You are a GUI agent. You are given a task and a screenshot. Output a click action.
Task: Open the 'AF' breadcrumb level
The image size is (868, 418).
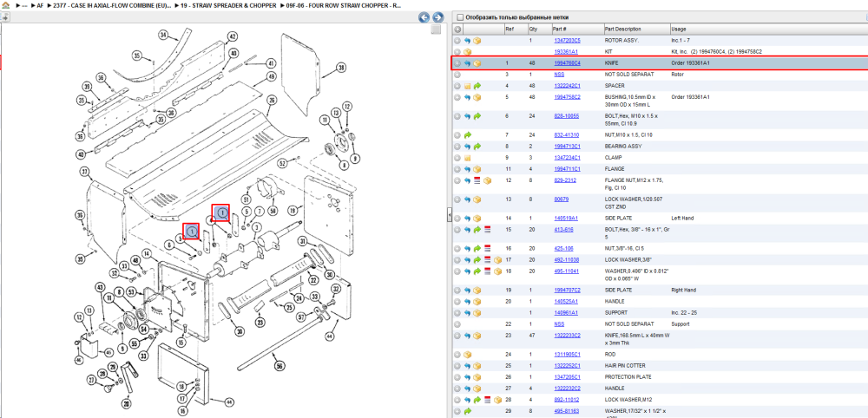[41, 5]
